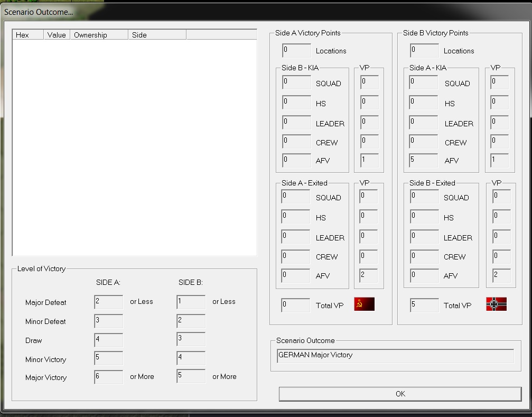Focus Side B - Exited SQUAD count field
This screenshot has width=532, height=417.
coord(424,197)
